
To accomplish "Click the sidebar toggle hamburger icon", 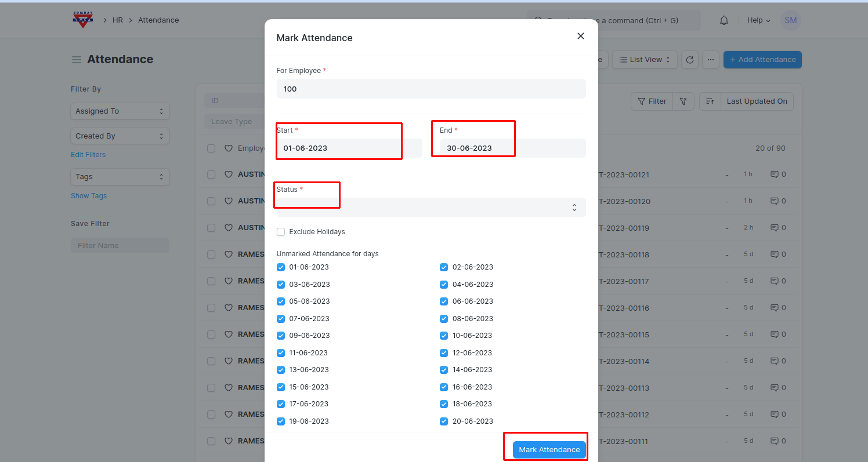I will tap(76, 60).
